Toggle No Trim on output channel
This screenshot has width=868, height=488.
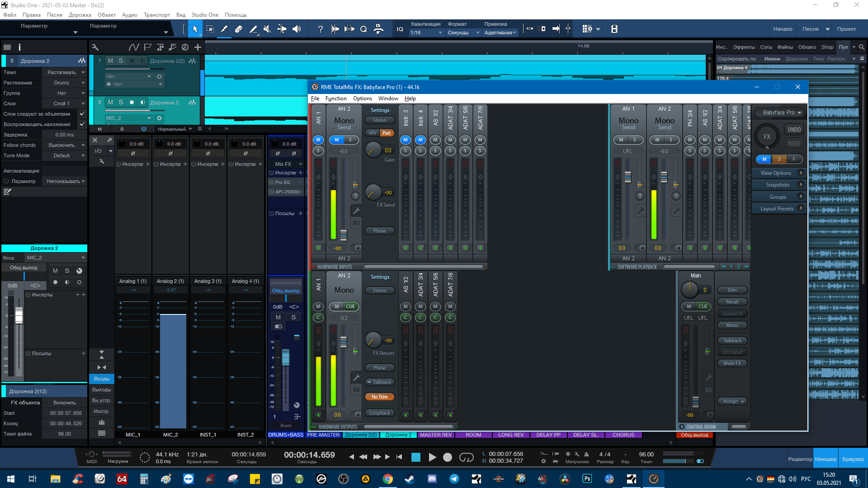(x=380, y=397)
